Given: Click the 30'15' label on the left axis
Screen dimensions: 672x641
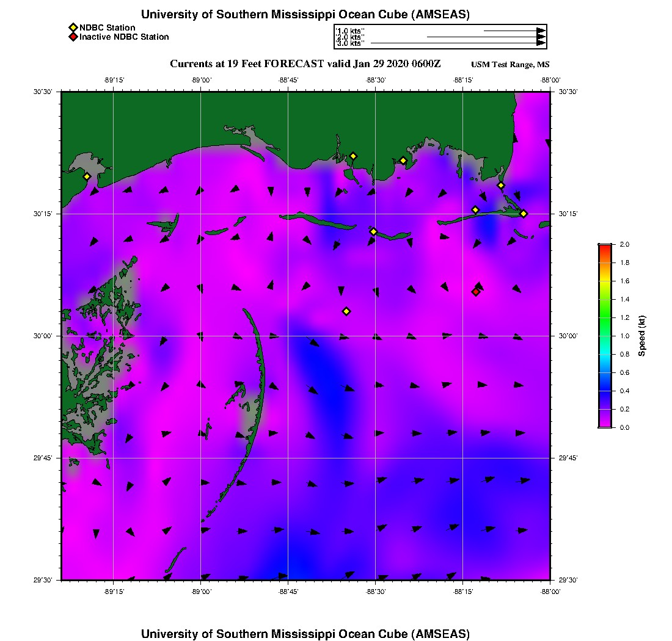Looking at the screenshot, I should coord(43,214).
